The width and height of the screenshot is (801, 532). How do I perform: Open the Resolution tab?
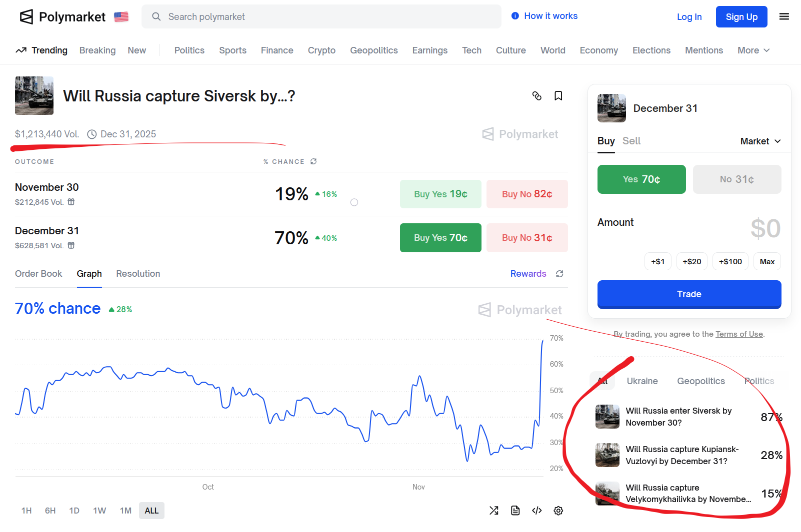[x=138, y=274]
